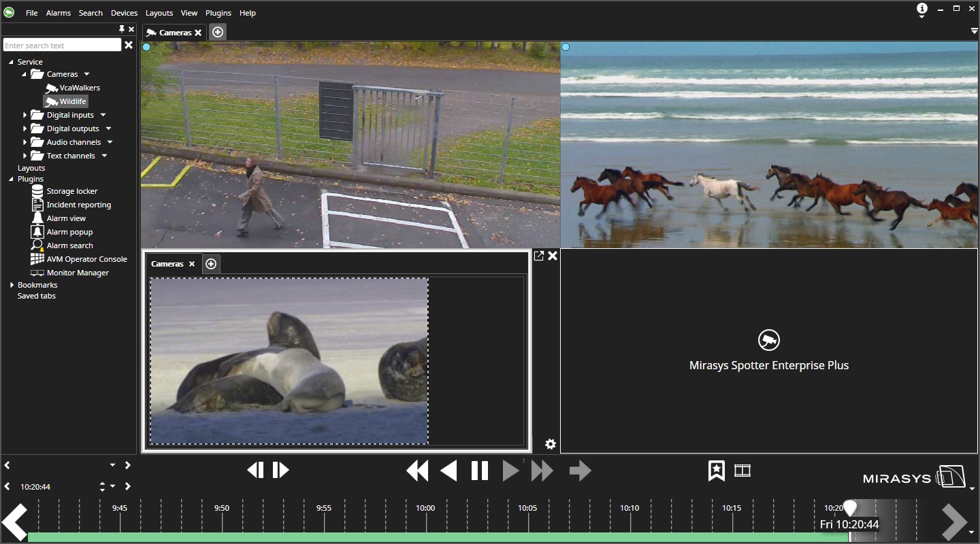Open the Layouts menu
Screen dimensions: 980x544
pos(159,13)
